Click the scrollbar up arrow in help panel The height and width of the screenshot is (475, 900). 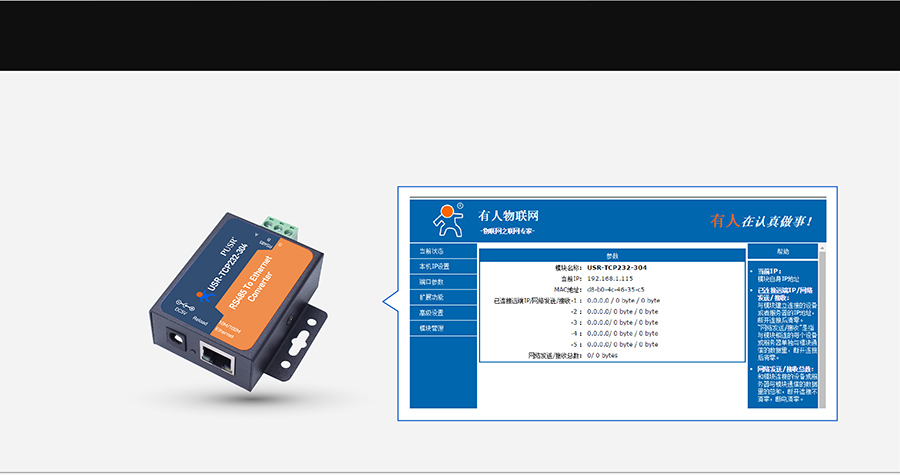pos(822,248)
